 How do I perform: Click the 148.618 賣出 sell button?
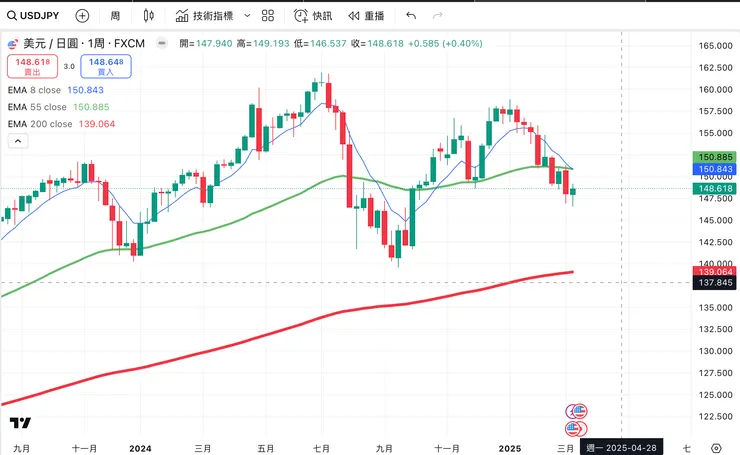[28, 66]
